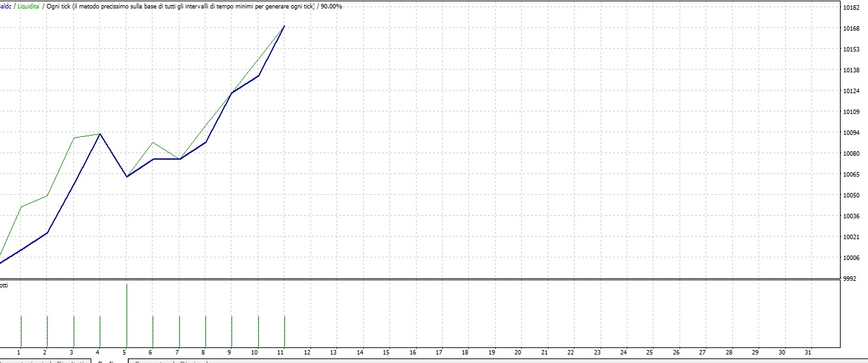This screenshot has width=868, height=363.
Task: Click the 10109 axis label
Action: tap(852, 112)
